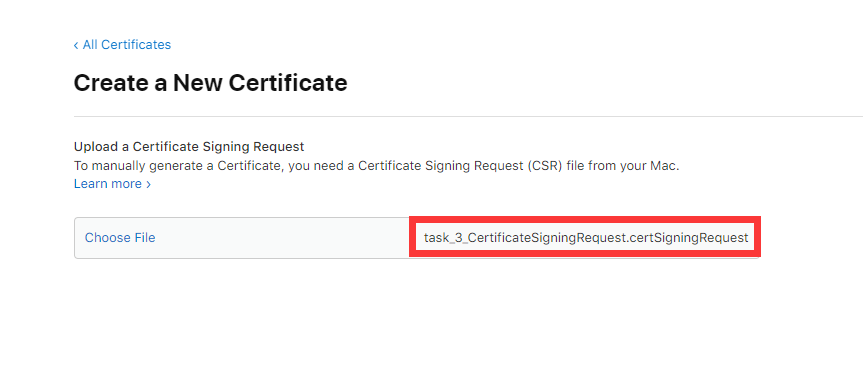Image resolution: width=863 pixels, height=374 pixels.
Task: Click the manual CSR generation description text
Action: [376, 166]
